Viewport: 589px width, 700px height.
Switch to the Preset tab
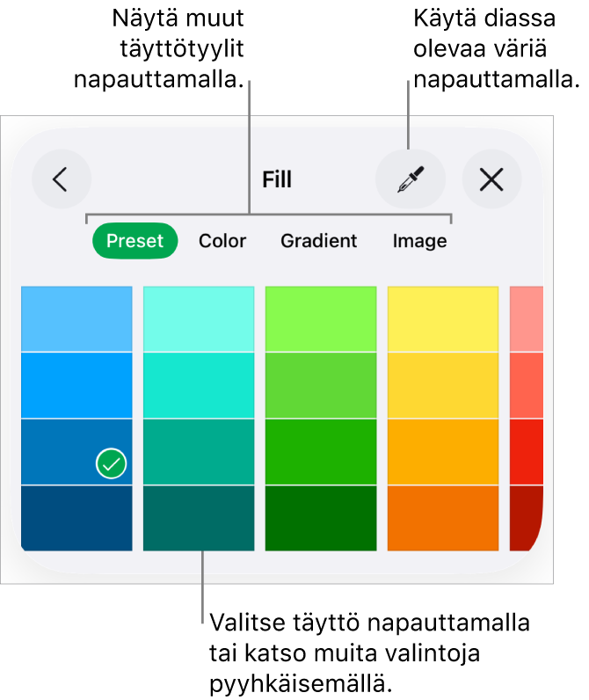coord(135,241)
